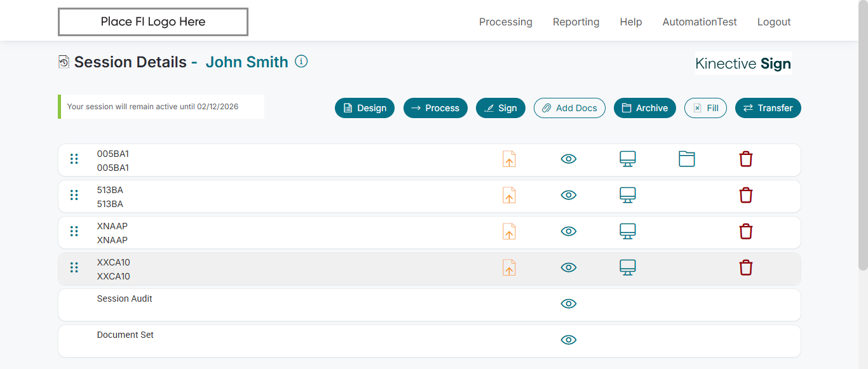Click the Add Docs button
This screenshot has height=369, width=868.
click(x=569, y=108)
